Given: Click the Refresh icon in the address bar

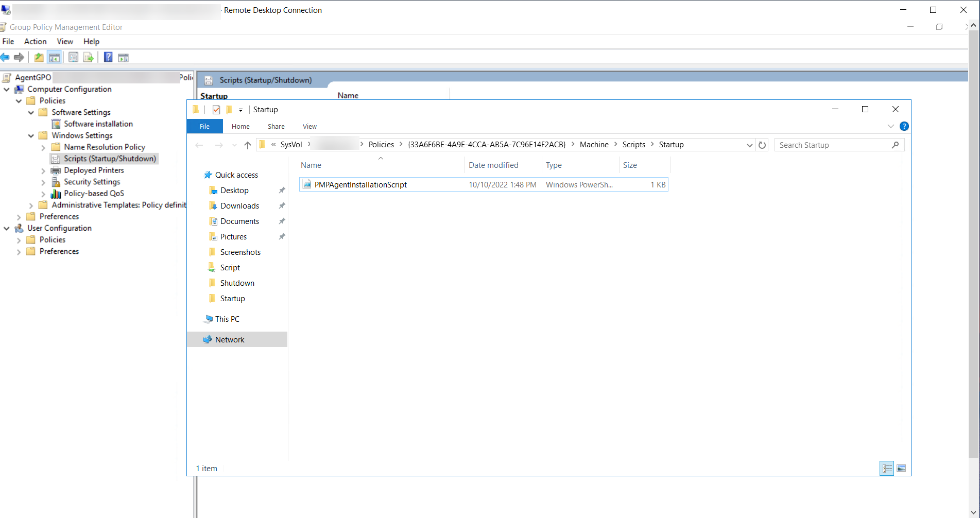Looking at the screenshot, I should (762, 145).
